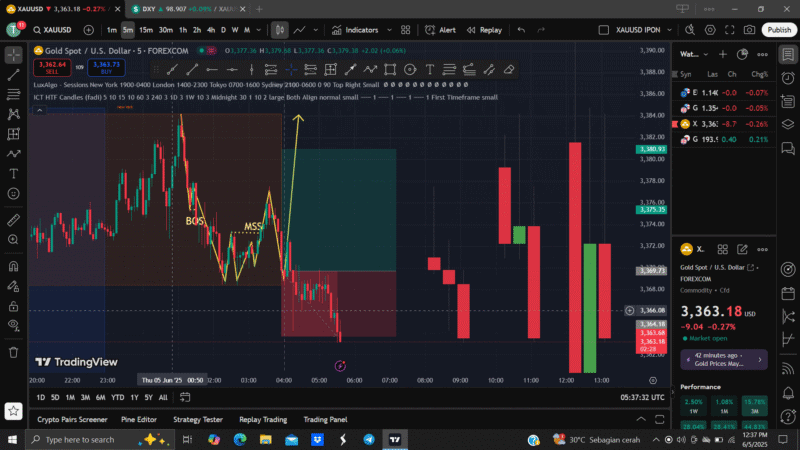This screenshot has width=800, height=450.
Task: Select the 15m timeframe
Action: click(x=145, y=30)
